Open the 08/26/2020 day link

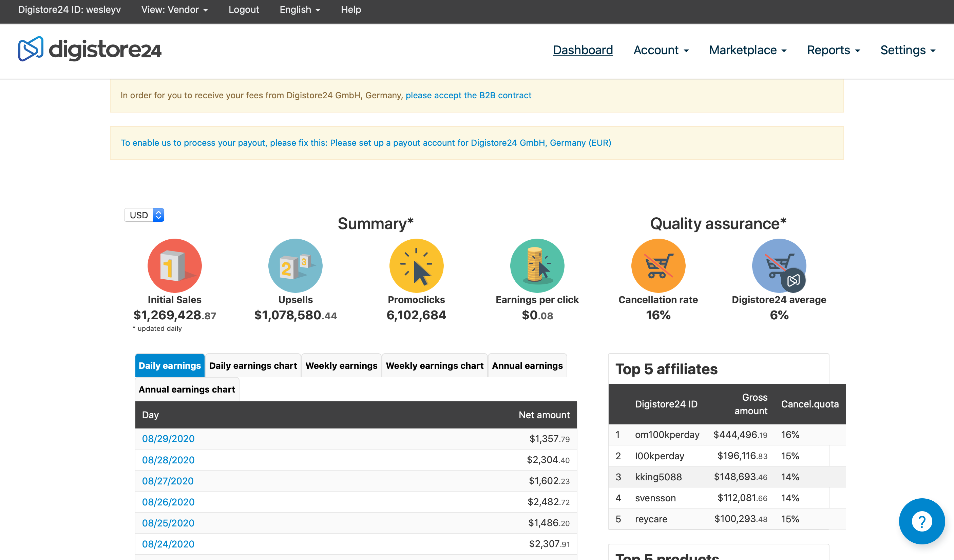point(168,502)
